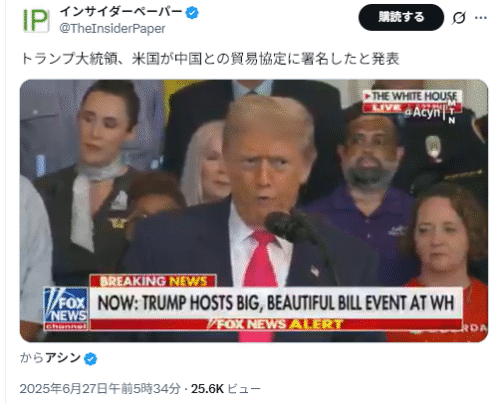The width and height of the screenshot is (500, 404).
Task: Click the インサイダーペーパー display name
Action: click(x=121, y=13)
